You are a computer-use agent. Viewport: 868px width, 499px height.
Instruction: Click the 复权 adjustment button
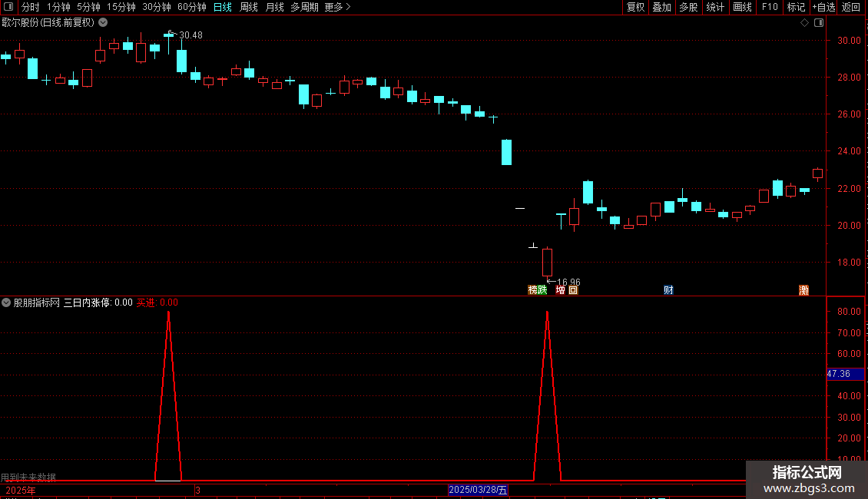(635, 7)
